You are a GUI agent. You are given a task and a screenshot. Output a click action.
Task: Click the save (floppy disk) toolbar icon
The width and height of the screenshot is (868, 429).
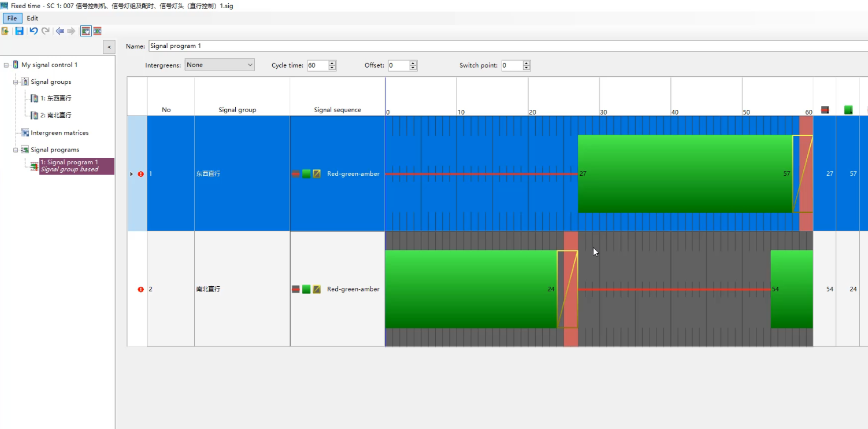(x=19, y=31)
